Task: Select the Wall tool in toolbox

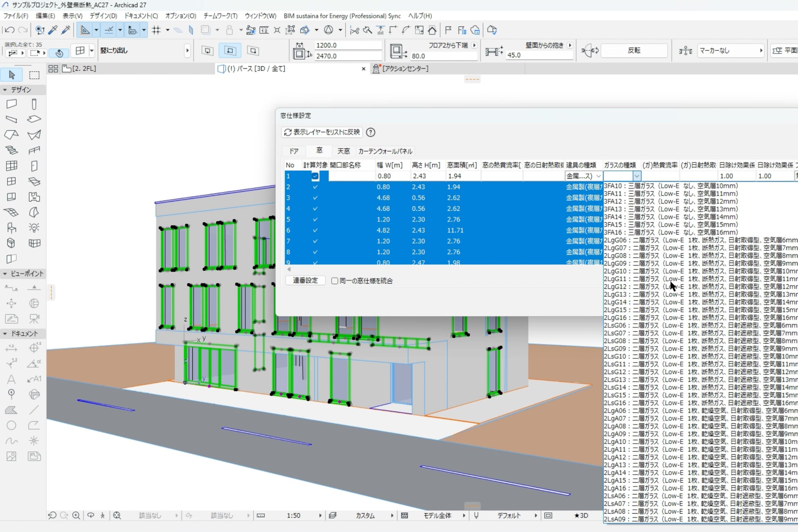Action: click(11, 104)
